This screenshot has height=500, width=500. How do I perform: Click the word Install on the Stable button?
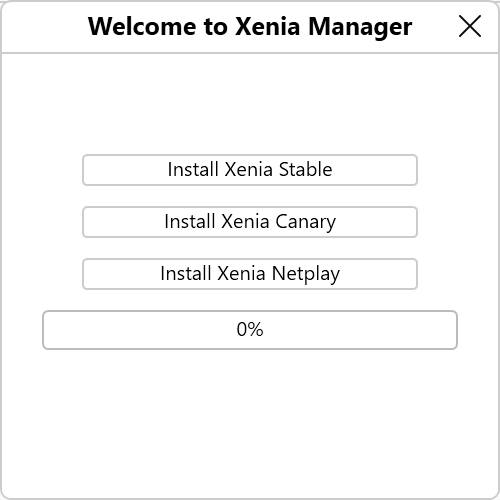(193, 169)
